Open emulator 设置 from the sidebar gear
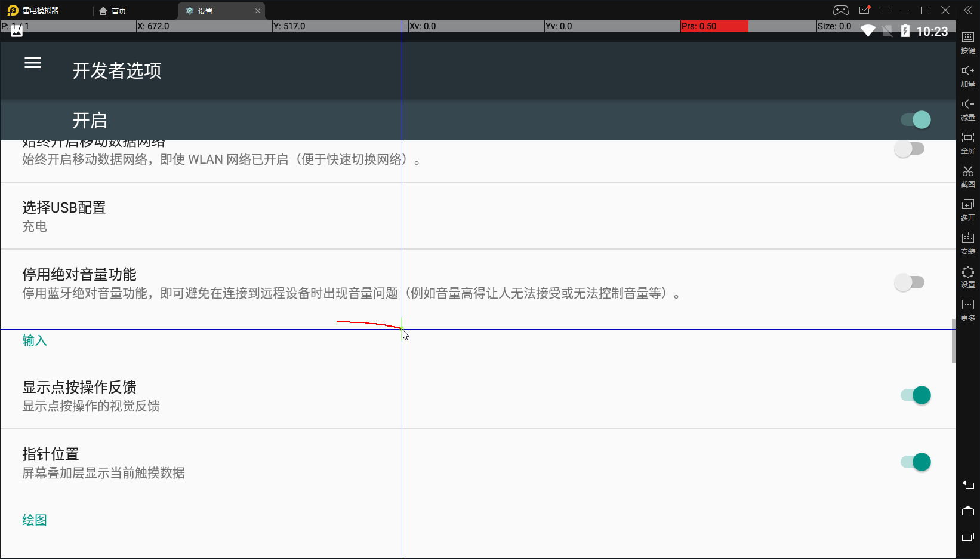The width and height of the screenshot is (980, 559). [x=967, y=276]
